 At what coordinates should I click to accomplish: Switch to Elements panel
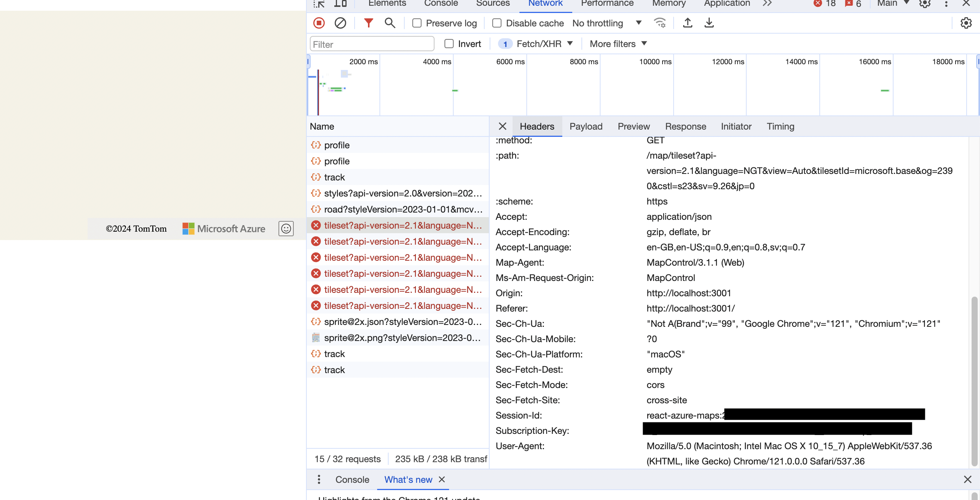point(387,3)
